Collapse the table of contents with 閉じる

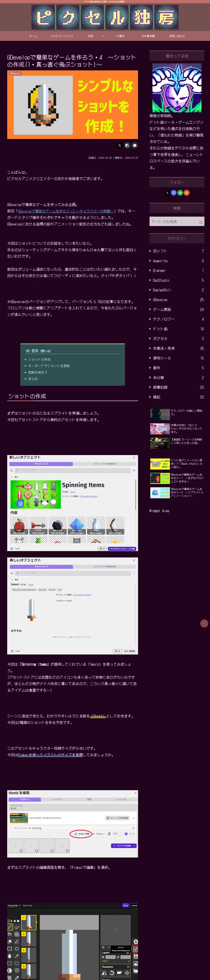46,351
